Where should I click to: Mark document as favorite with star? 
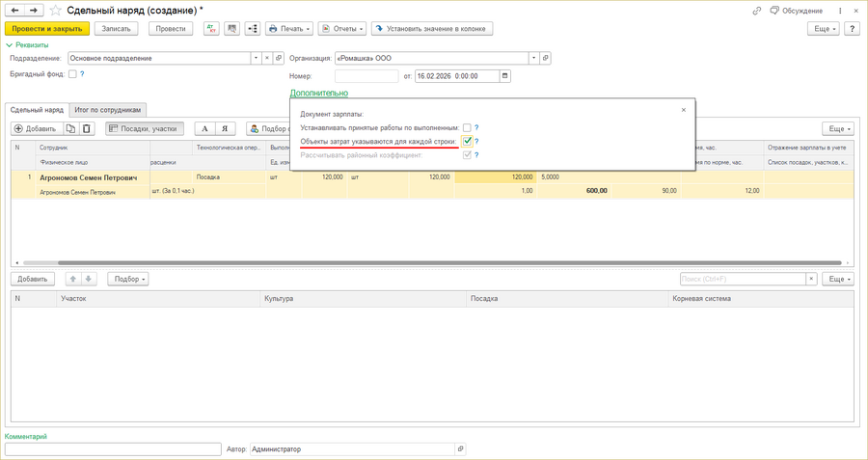tap(55, 11)
